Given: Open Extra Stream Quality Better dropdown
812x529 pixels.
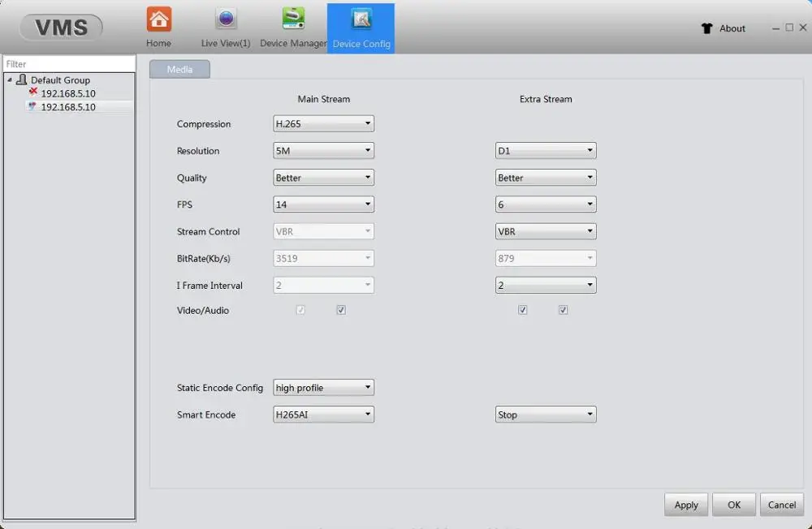Looking at the screenshot, I should 546,178.
